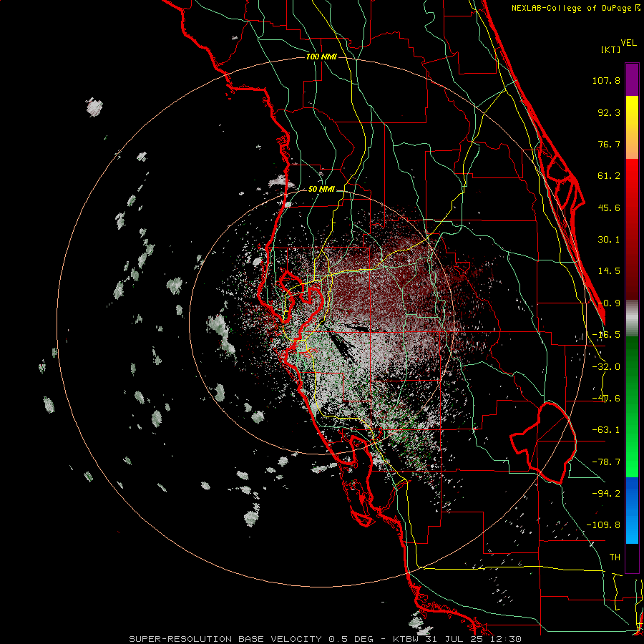Viewport: 644px width, 644px height.
Task: Pick the yellow segment of velocity color bar
Action: coord(632,127)
